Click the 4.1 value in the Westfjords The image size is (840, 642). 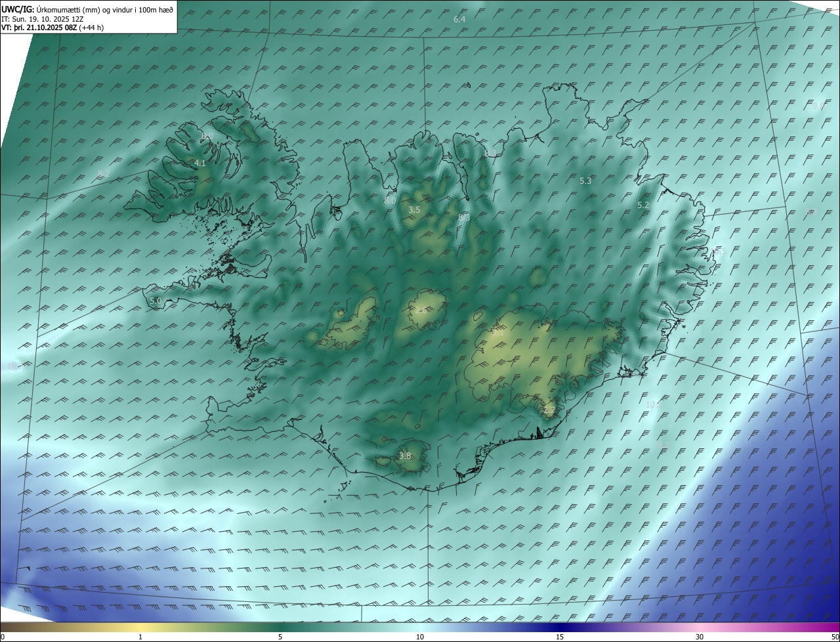200,163
